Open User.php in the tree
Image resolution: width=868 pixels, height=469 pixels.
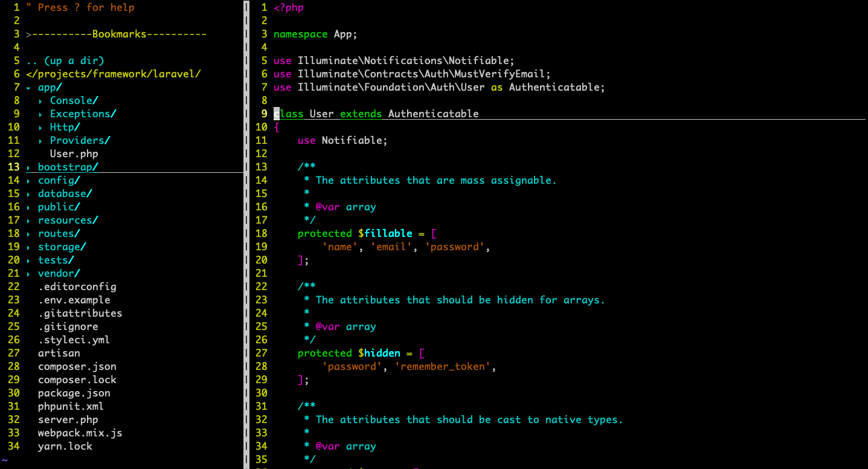[74, 154]
